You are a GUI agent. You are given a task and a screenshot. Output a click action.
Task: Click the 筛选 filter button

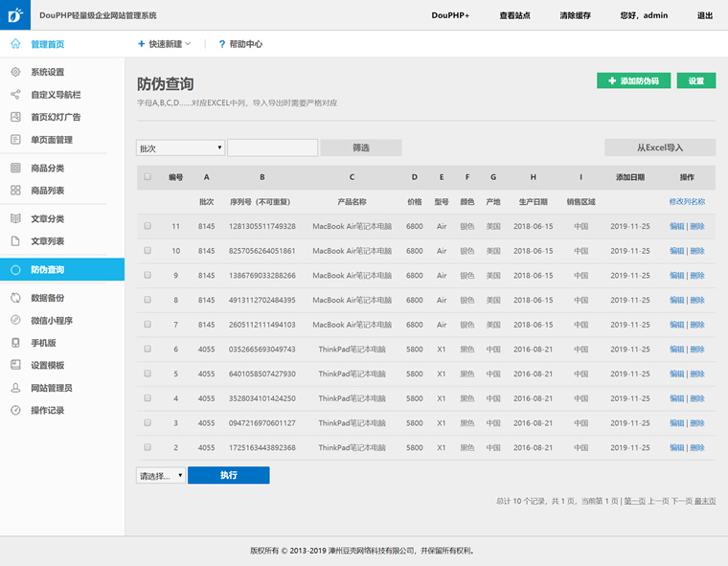tap(361, 147)
